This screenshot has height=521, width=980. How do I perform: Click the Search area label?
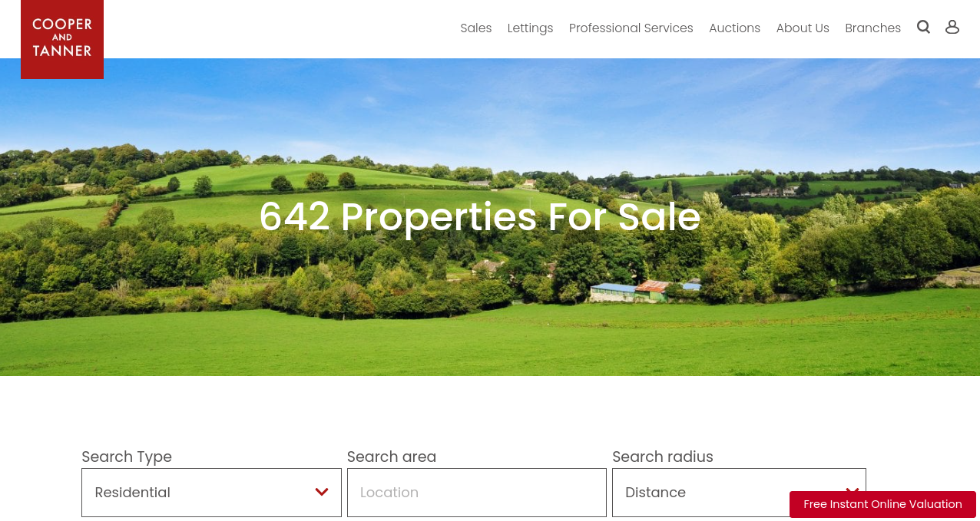(392, 457)
